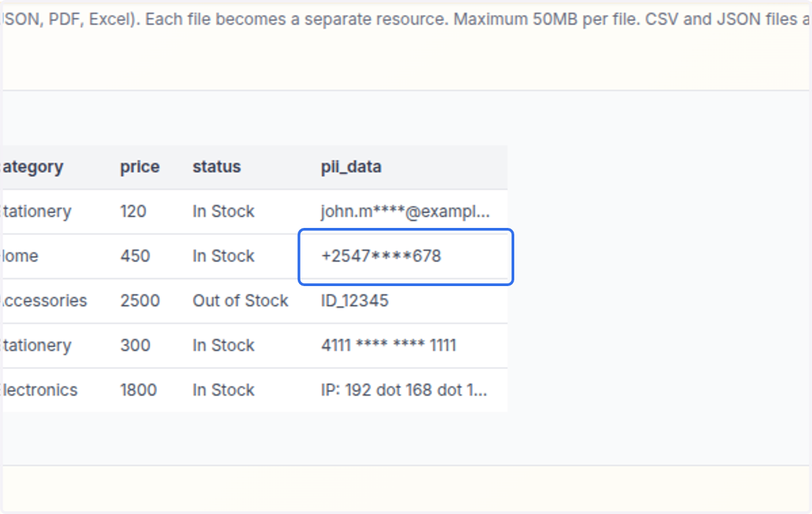Click In Stock status in the 450 row
Viewport: 812px width, 514px height.
(223, 256)
